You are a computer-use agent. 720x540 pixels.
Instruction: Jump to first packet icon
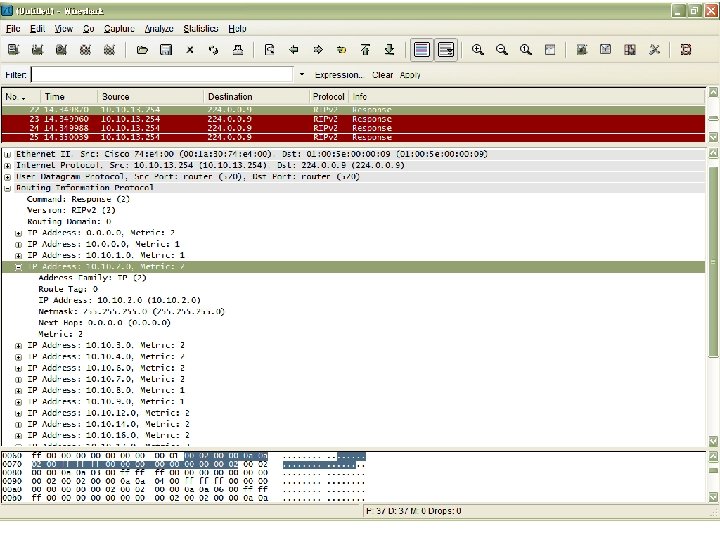pos(366,50)
